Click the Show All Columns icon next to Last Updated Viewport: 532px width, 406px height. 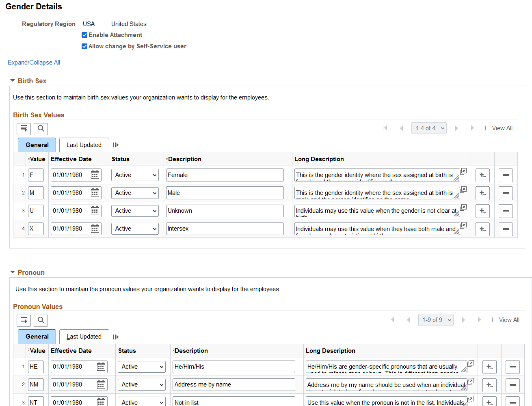tap(116, 145)
